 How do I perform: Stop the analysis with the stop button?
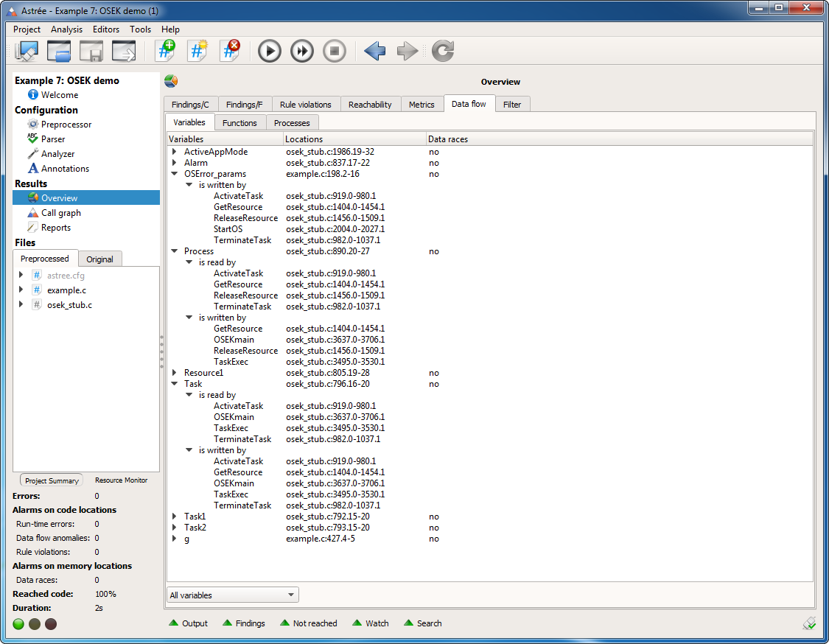pos(334,52)
